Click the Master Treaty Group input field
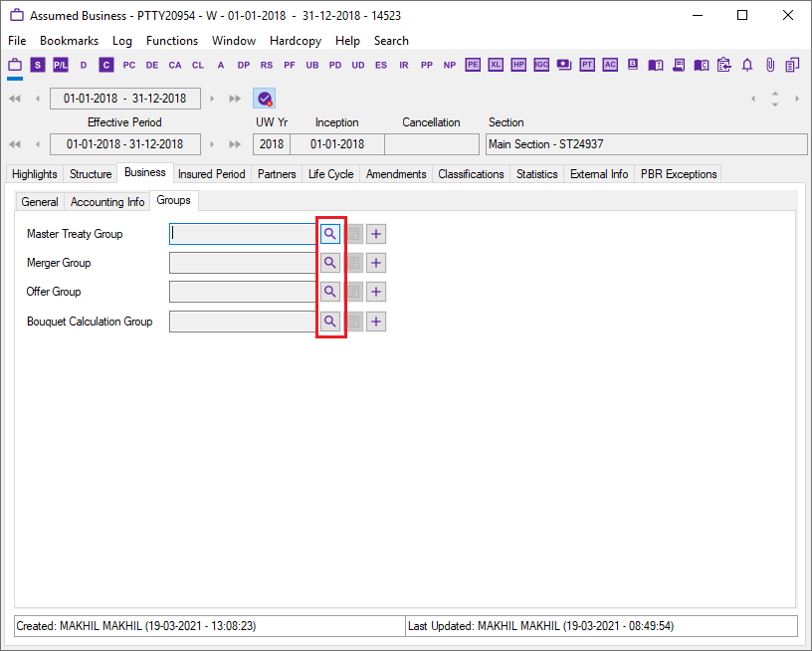This screenshot has width=812, height=651. (x=243, y=234)
